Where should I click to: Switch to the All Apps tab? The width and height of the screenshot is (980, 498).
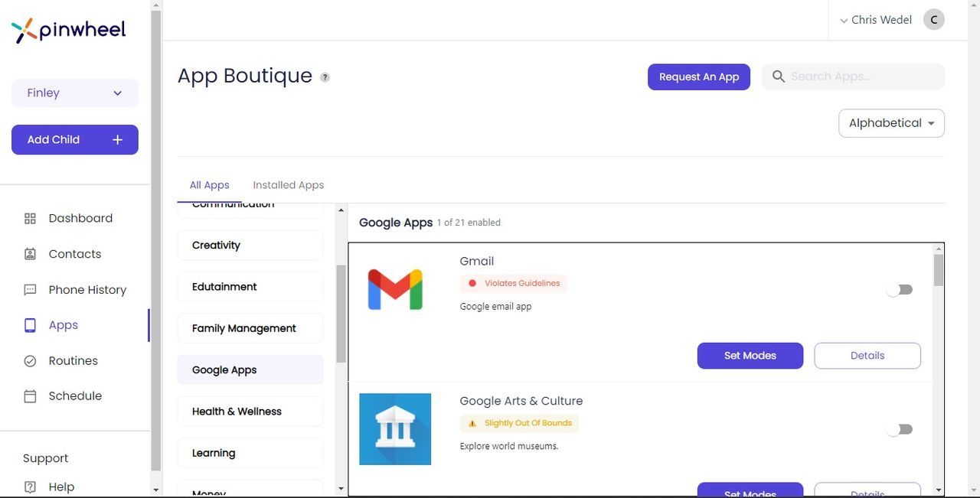coord(210,185)
